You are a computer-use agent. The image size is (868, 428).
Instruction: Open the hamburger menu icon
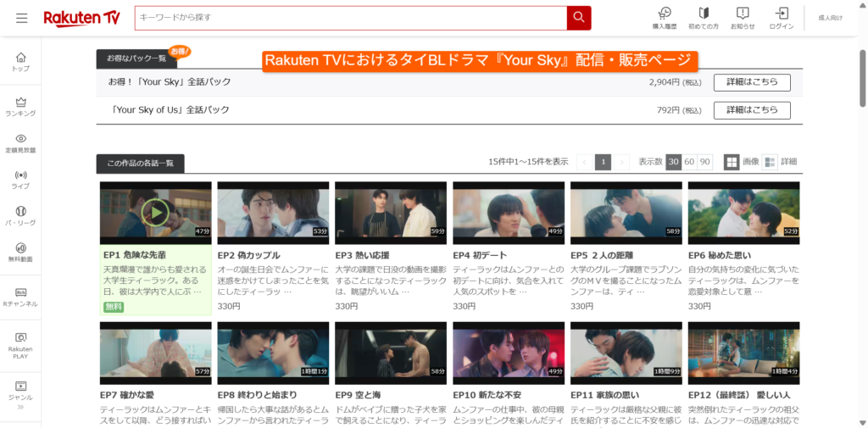click(x=21, y=19)
